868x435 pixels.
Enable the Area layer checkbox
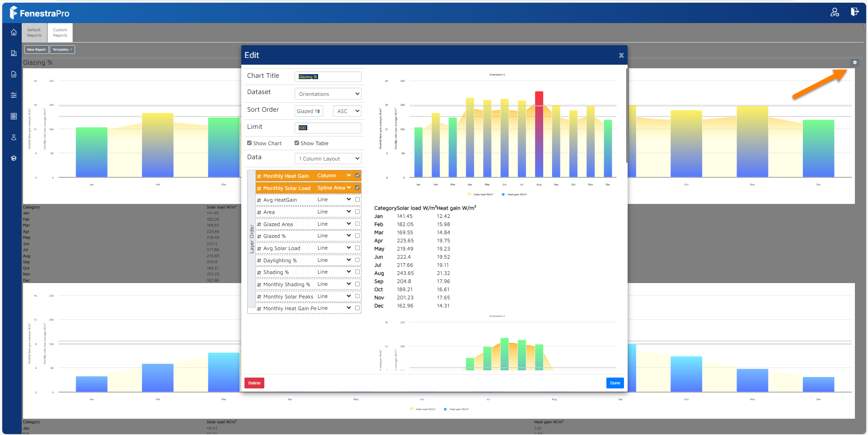357,212
